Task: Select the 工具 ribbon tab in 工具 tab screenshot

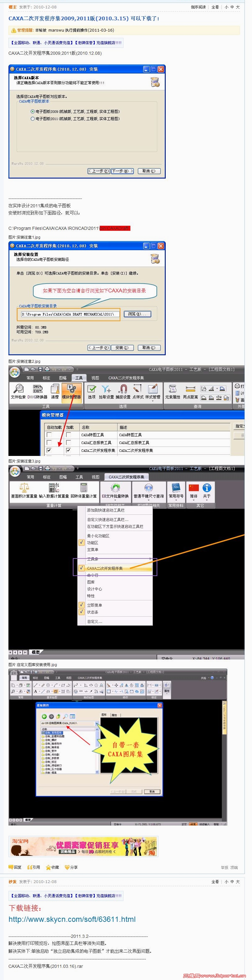Action: (x=79, y=378)
